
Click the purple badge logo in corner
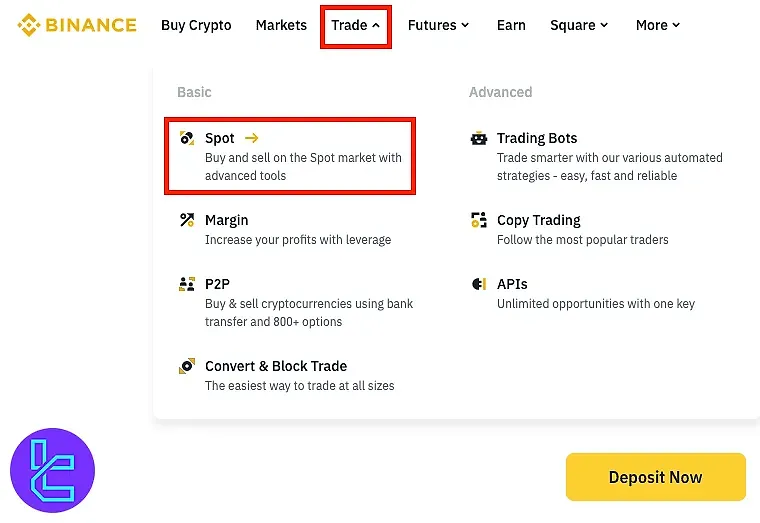pyautogui.click(x=52, y=470)
